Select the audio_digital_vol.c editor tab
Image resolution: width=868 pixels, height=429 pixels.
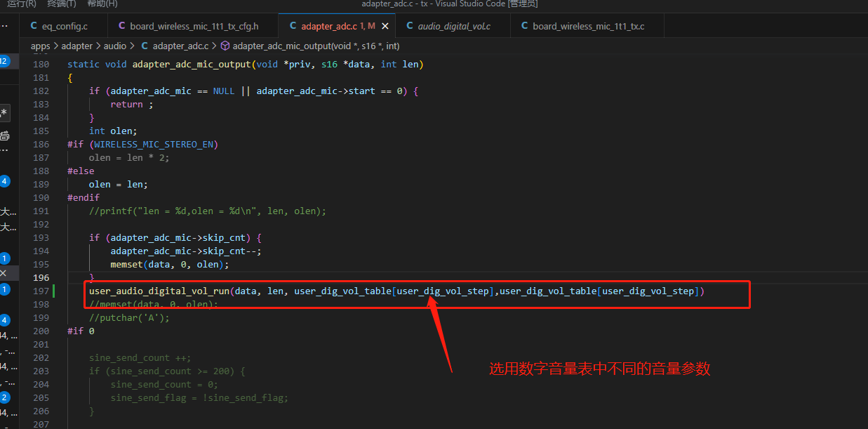[453, 26]
